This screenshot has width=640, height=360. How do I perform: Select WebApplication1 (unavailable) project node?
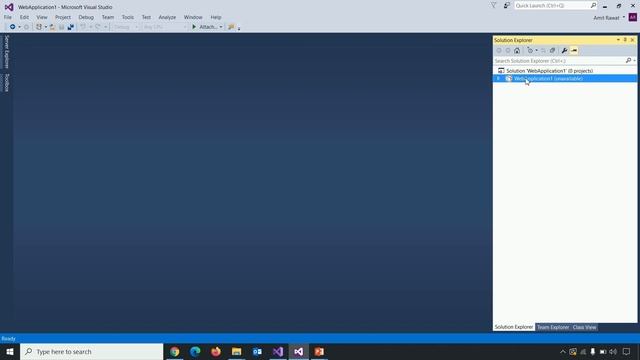coord(565,78)
